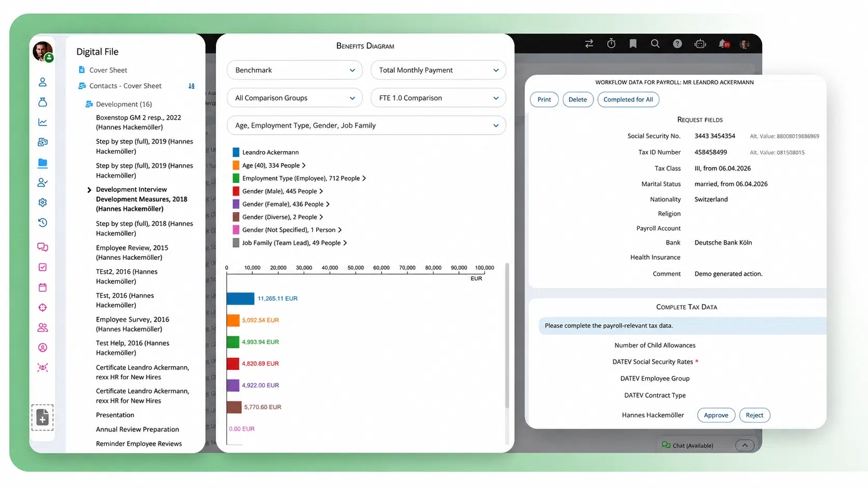Open the Total Monthly Payment dropdown
Screen dimensions: 868x489
click(438, 70)
